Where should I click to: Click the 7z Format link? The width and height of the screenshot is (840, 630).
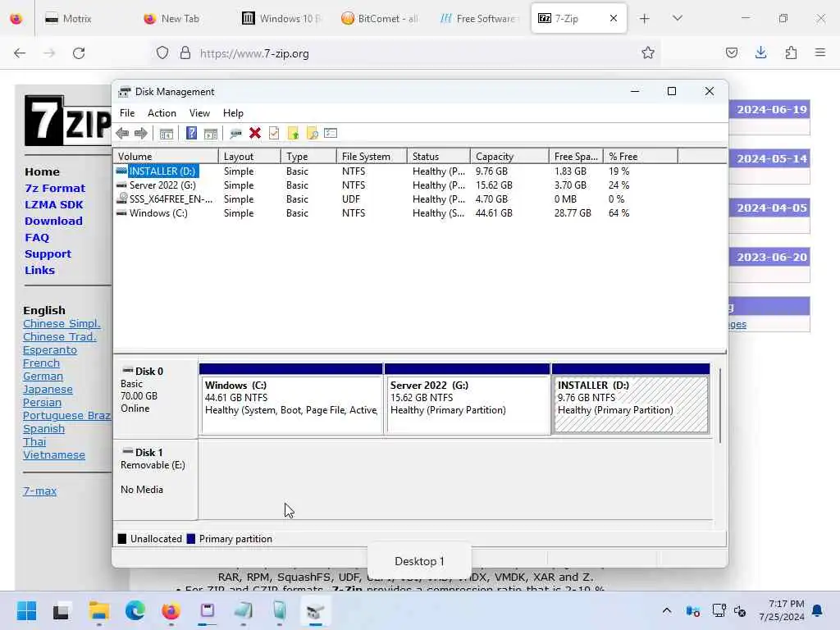pyautogui.click(x=55, y=188)
